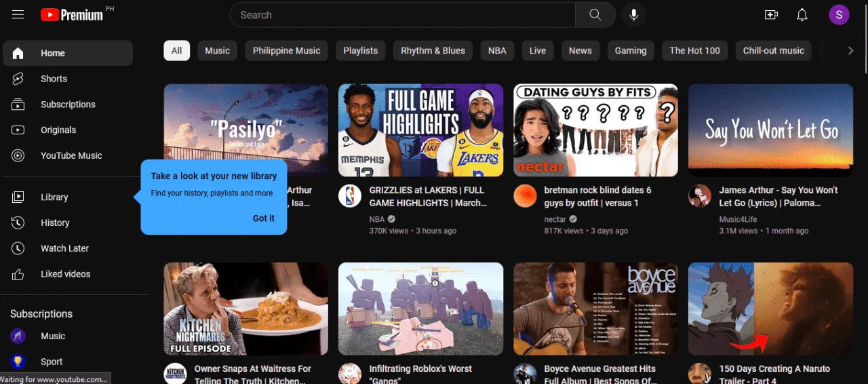Go to Home in the sidebar
The image size is (868, 384).
tap(68, 53)
